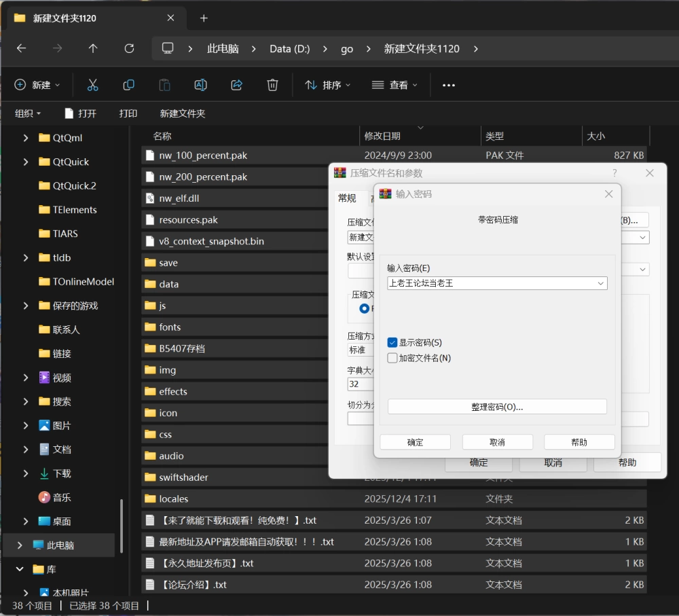Go back with the left arrow
This screenshot has width=679, height=616.
click(21, 48)
